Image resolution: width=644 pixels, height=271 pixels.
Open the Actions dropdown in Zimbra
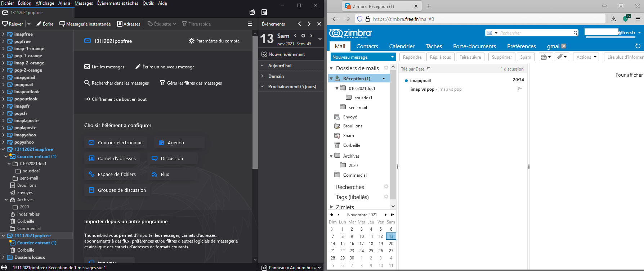pyautogui.click(x=586, y=57)
